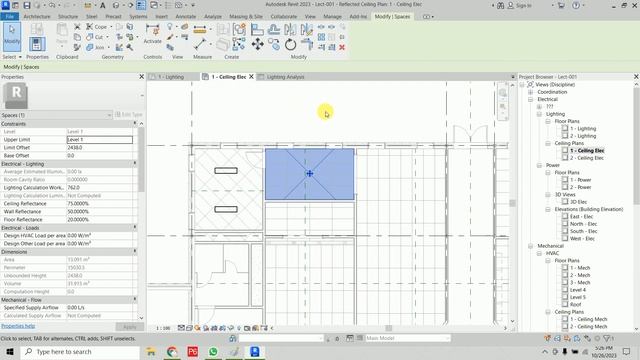Viewport: 640px width, 360px height.
Task: Select the Copy tool in Modify panel
Action: tap(274, 44)
